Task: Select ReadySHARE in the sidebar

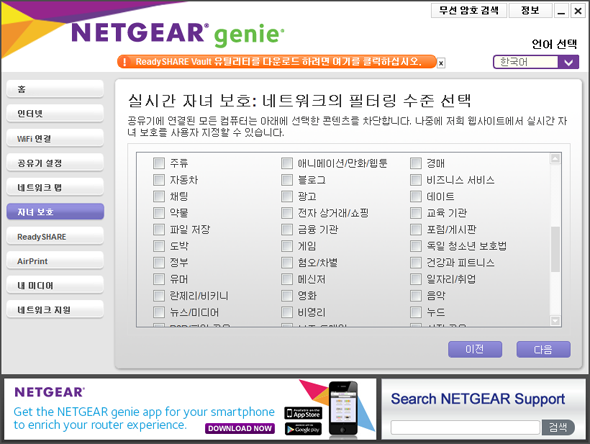Action: (x=55, y=237)
